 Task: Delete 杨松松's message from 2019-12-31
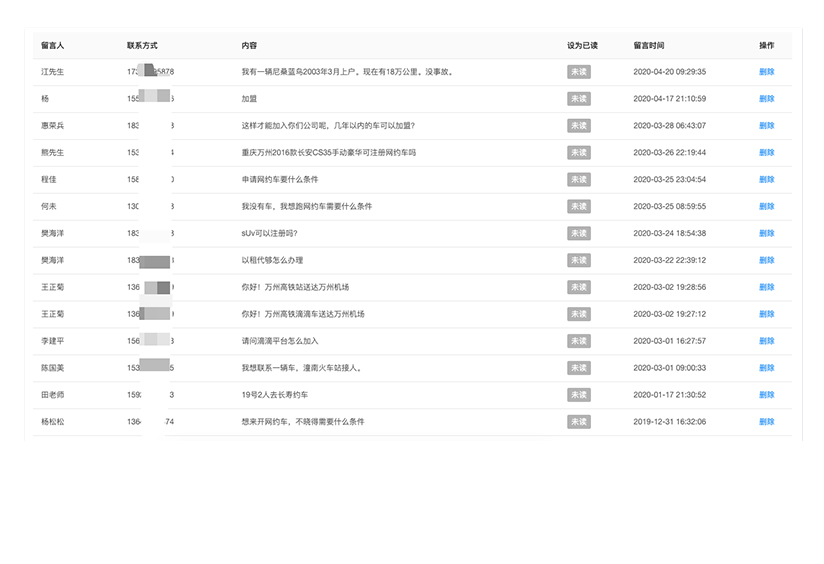766,422
